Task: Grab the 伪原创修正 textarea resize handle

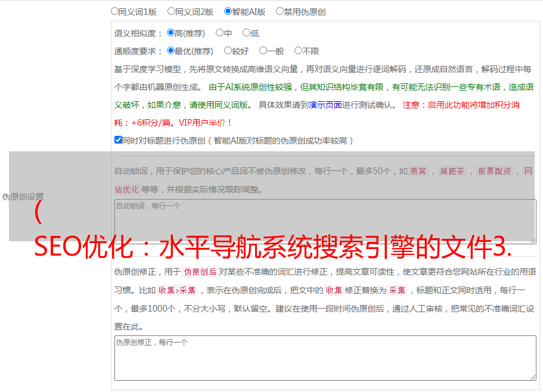Action: tap(533, 378)
